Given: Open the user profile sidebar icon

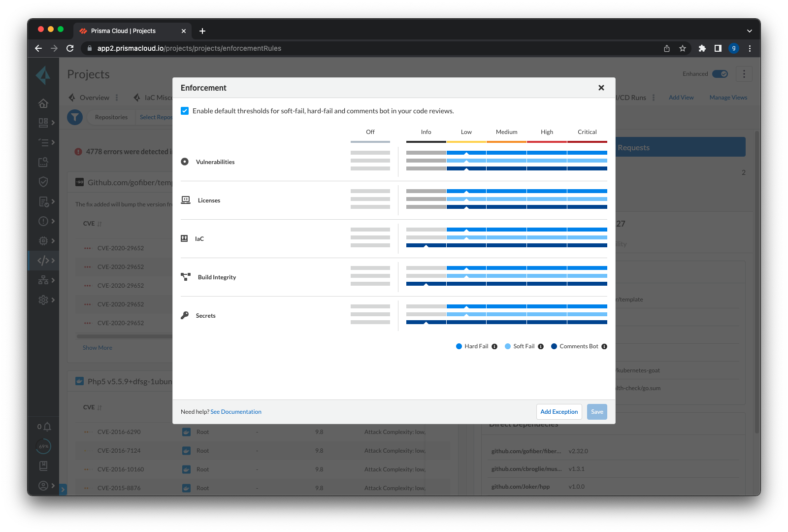Looking at the screenshot, I should pos(43,486).
